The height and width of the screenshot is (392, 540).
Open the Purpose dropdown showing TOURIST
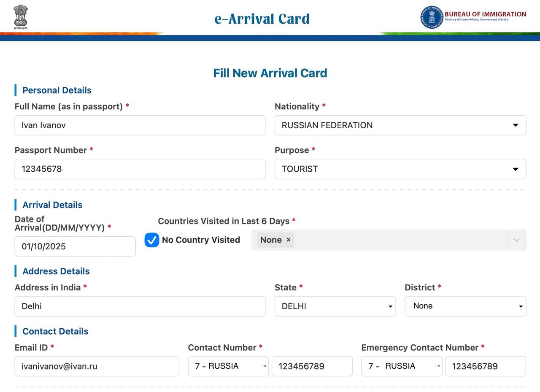pyautogui.click(x=400, y=169)
